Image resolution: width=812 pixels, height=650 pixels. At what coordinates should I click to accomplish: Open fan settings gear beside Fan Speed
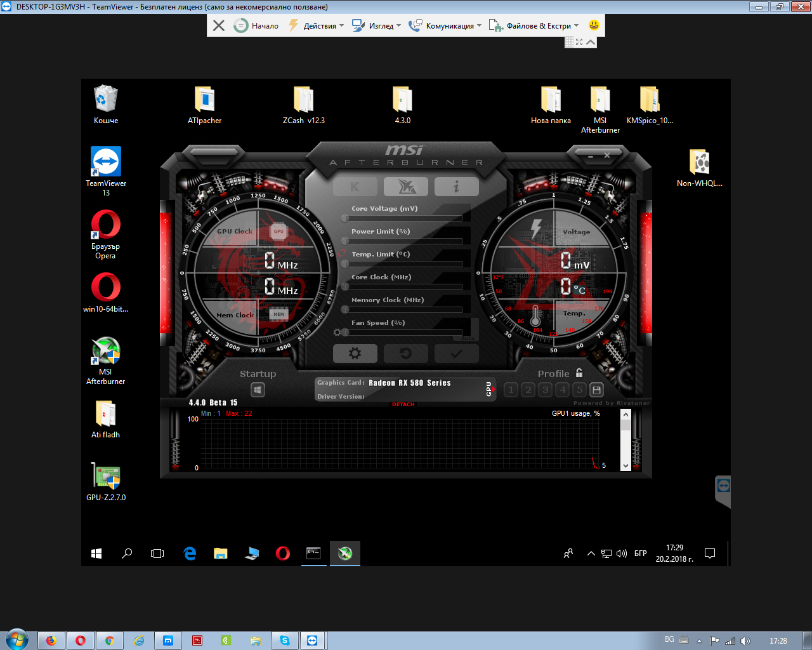[337, 332]
